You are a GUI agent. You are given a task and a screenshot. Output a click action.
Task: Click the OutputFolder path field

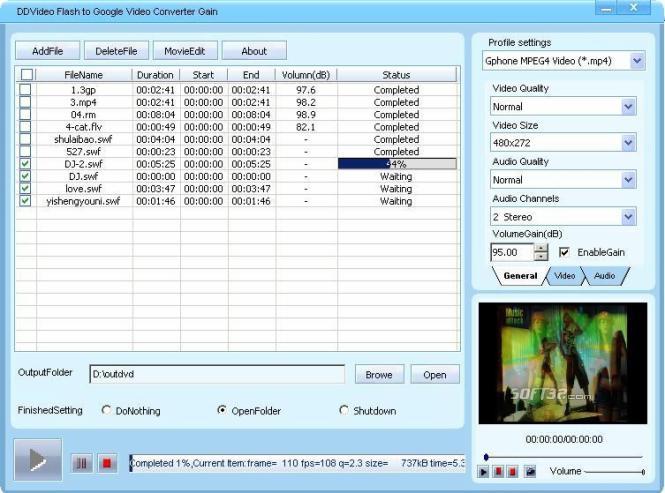pyautogui.click(x=217, y=374)
